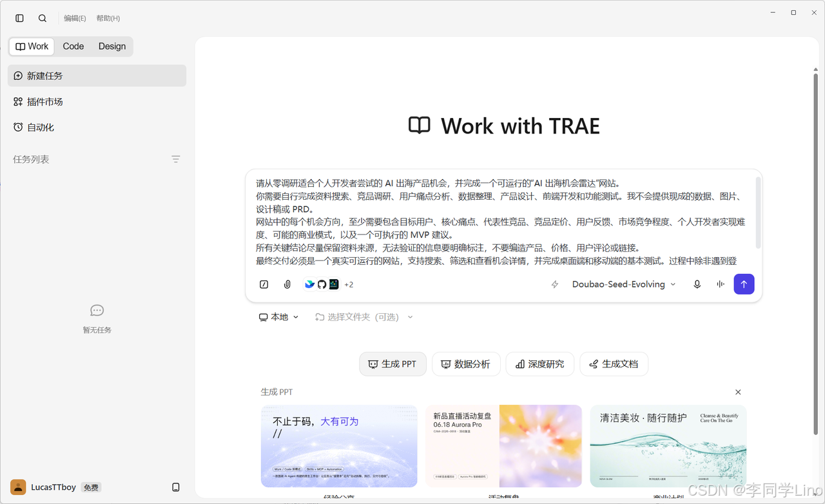Click the 免费 plan badge
The image size is (825, 504).
[92, 488]
